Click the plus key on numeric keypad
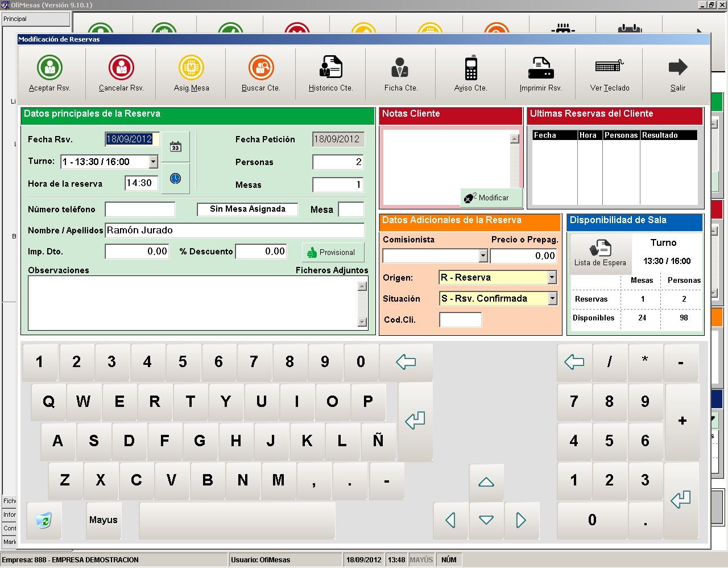Image resolution: width=728 pixels, height=568 pixels. click(x=682, y=421)
